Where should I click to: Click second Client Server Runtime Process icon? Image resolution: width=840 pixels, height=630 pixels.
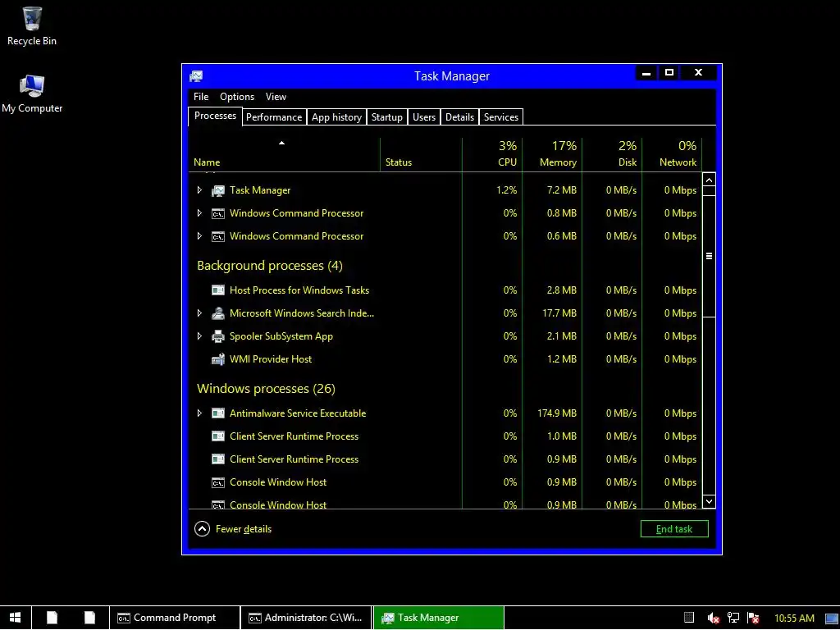(x=218, y=459)
